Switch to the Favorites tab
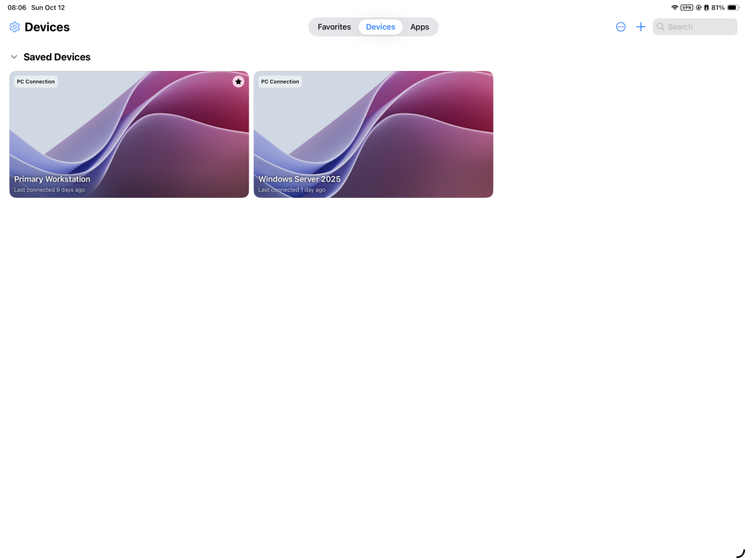 coord(334,26)
